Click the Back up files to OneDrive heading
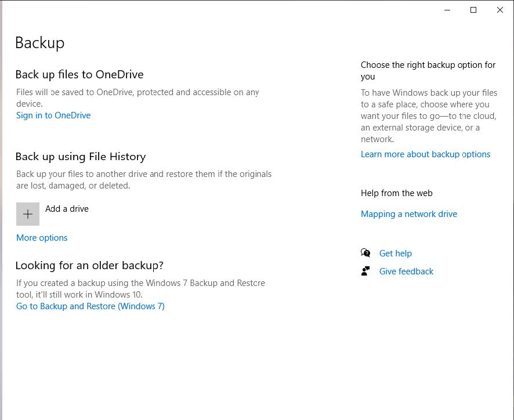 [x=79, y=75]
